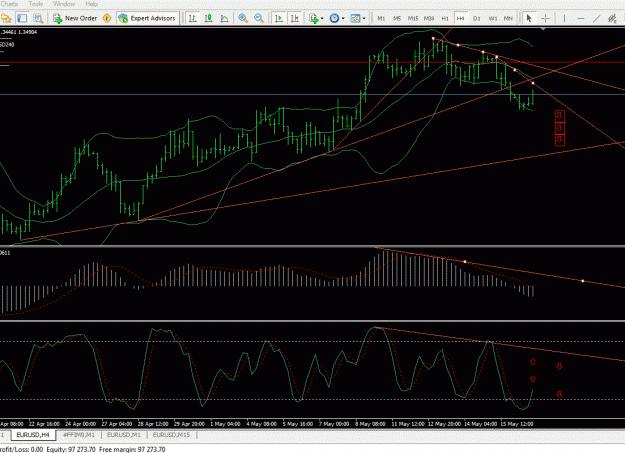Expand the Templates dropdown arrow
The height and width of the screenshot is (453, 625).
tap(364, 18)
